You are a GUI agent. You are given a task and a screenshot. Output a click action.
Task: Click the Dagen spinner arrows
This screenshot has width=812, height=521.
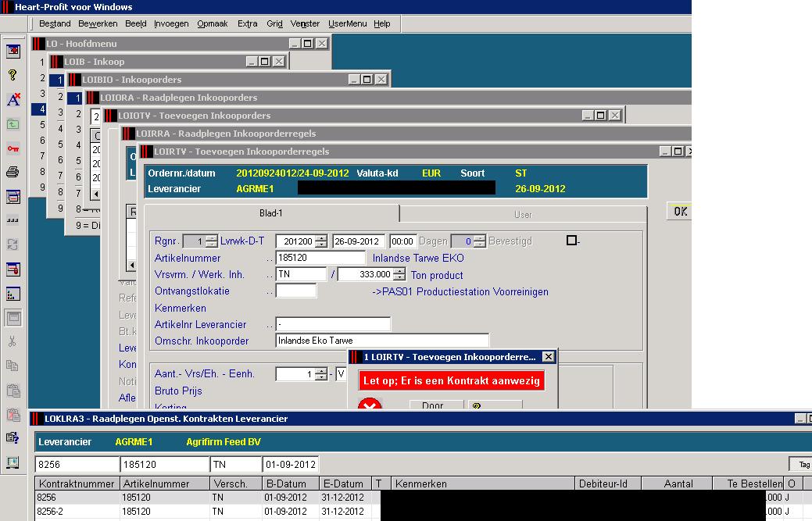(x=480, y=241)
